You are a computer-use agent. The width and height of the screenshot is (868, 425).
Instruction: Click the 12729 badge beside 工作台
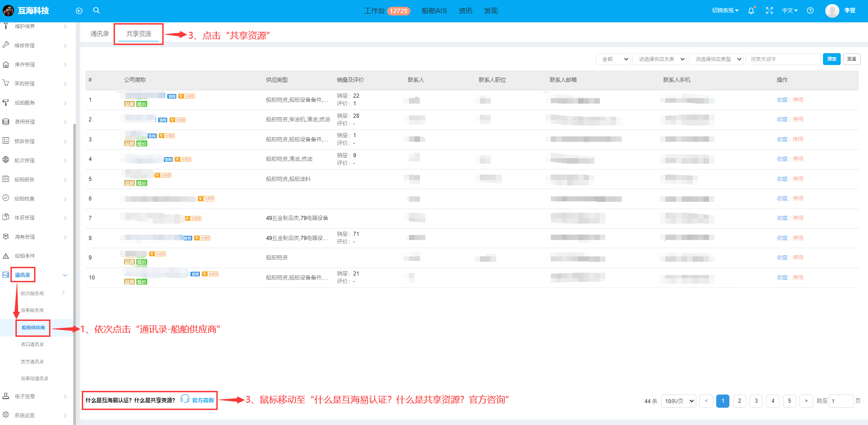point(399,11)
